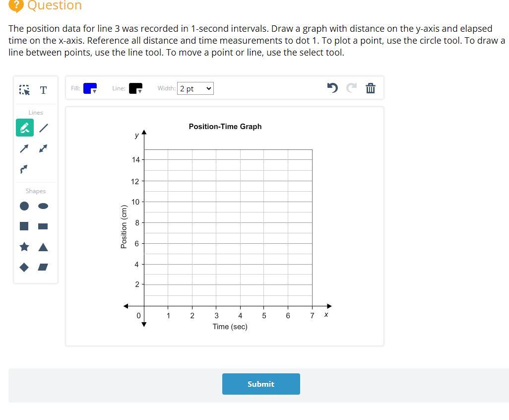Pick the straight line tool
Viewport: 509px width, 420px height.
[44, 128]
